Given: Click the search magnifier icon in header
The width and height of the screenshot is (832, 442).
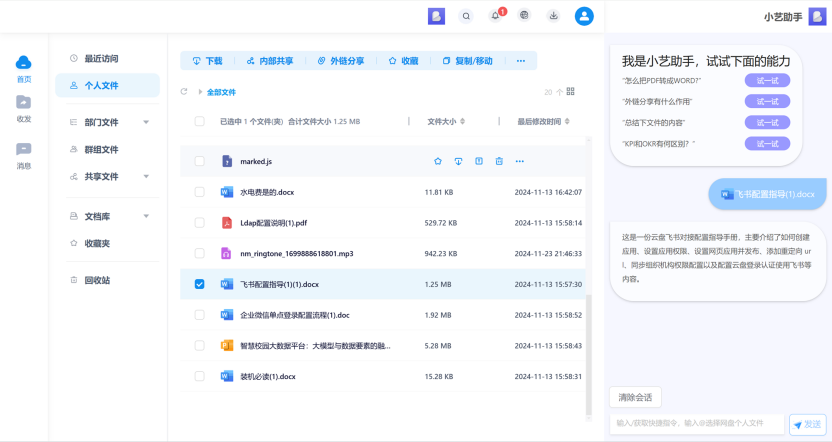Looking at the screenshot, I should 466,16.
